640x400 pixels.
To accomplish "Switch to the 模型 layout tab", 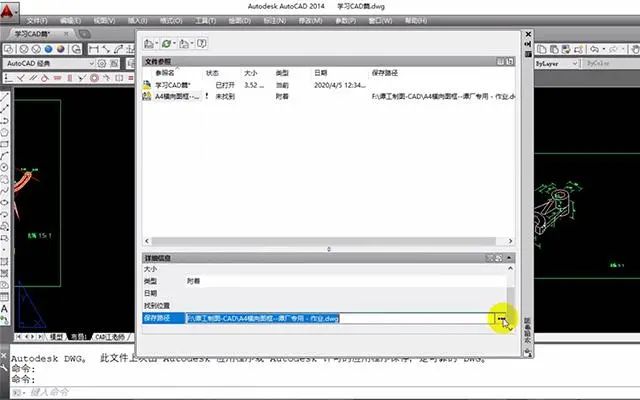I will click(56, 337).
